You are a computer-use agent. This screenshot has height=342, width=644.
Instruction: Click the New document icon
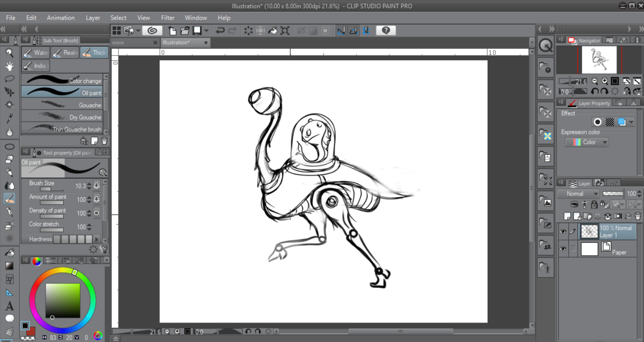(172, 31)
